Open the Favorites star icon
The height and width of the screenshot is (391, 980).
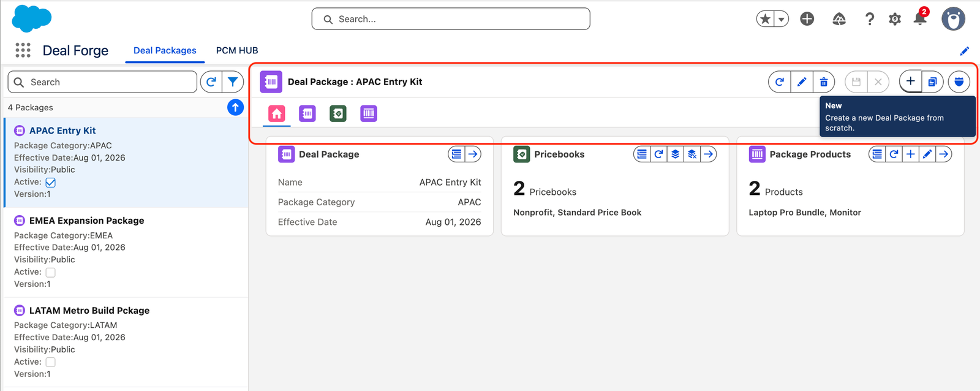[x=765, y=19]
